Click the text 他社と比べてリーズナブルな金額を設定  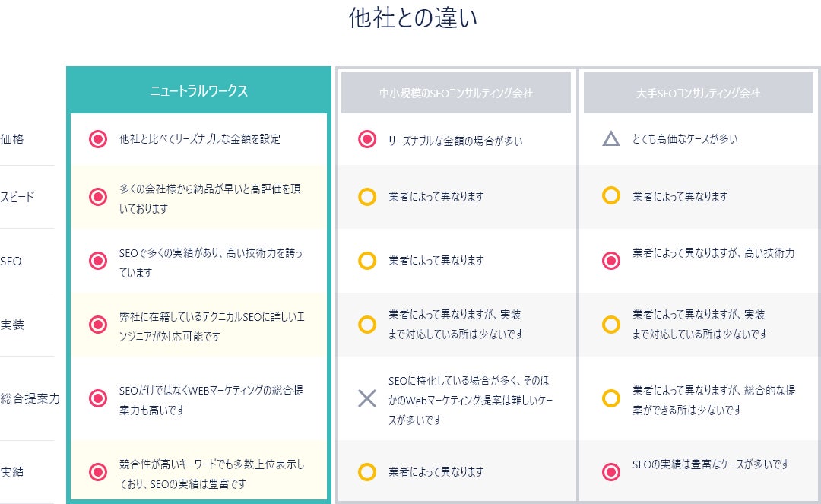pos(200,139)
